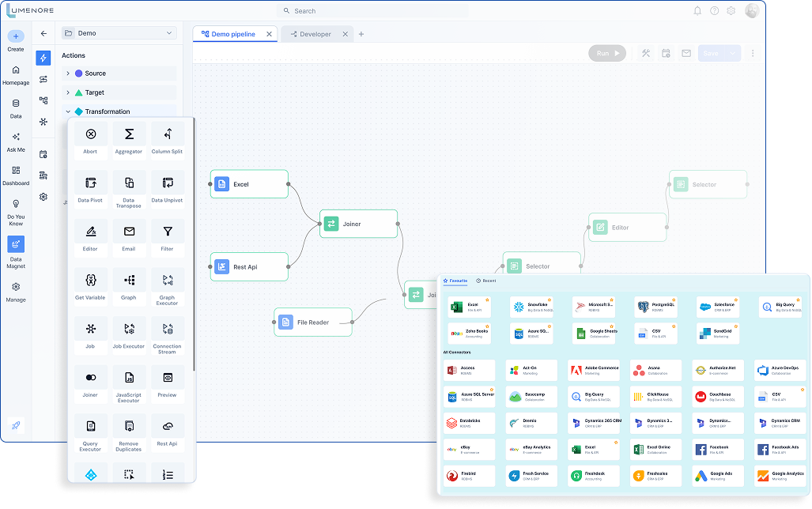Choose the Rest Api action in the palette
The height and width of the screenshot is (509, 812).
coord(168,427)
